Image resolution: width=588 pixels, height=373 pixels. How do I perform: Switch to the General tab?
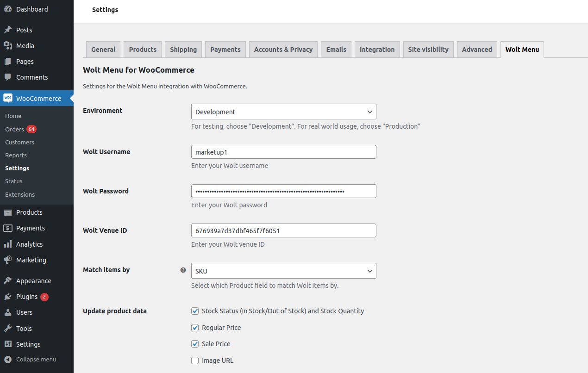(x=103, y=50)
